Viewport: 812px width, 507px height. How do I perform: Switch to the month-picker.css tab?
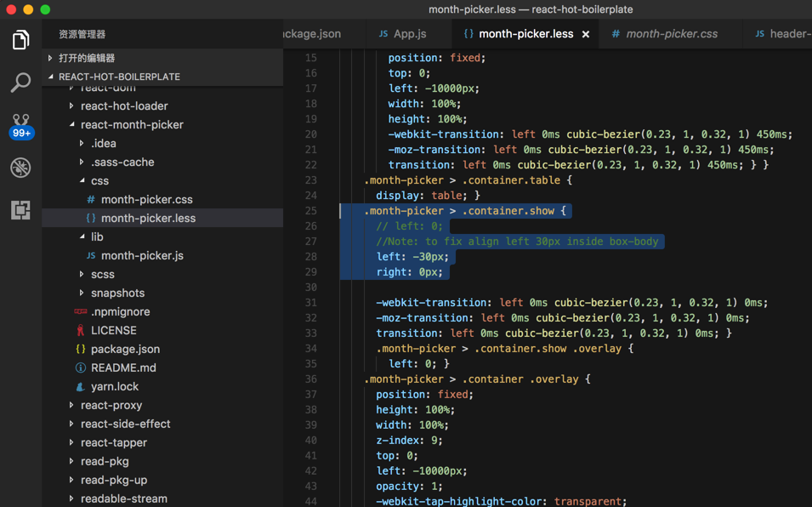tap(671, 34)
